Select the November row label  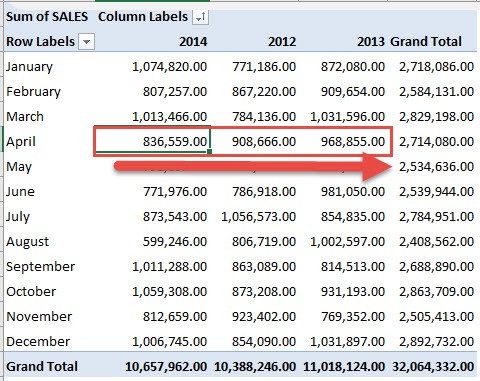(x=39, y=317)
